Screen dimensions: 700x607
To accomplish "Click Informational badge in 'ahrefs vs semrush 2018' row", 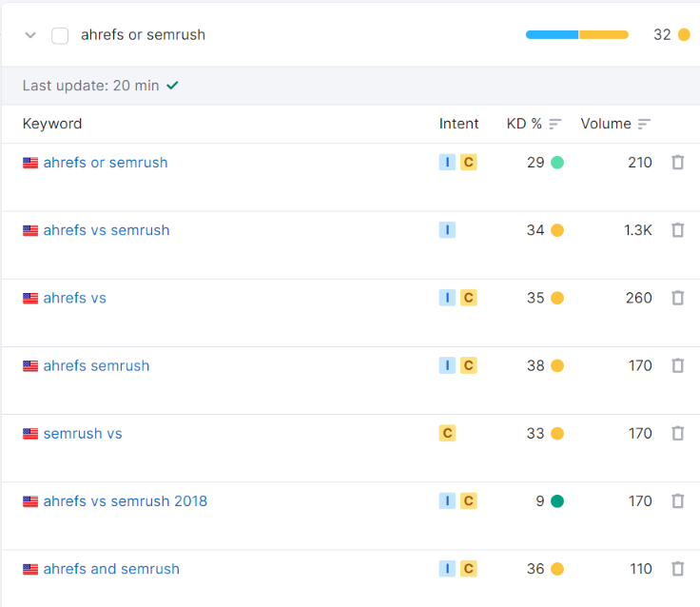I will pyautogui.click(x=447, y=500).
